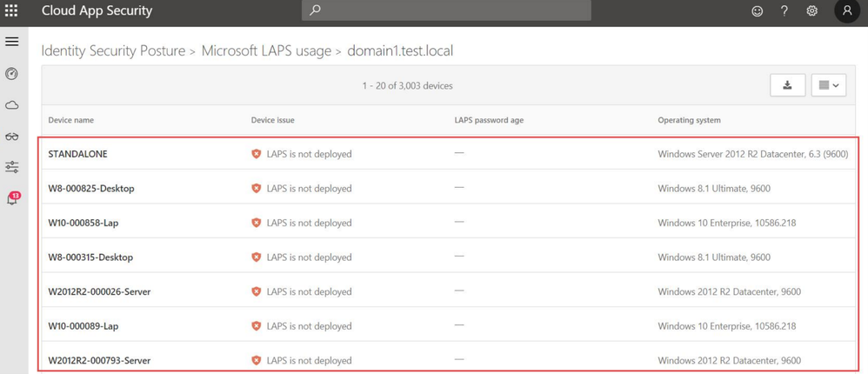This screenshot has width=868, height=374.
Task: Click the shield icon in W8-000315-Desktop row
Action: (256, 257)
